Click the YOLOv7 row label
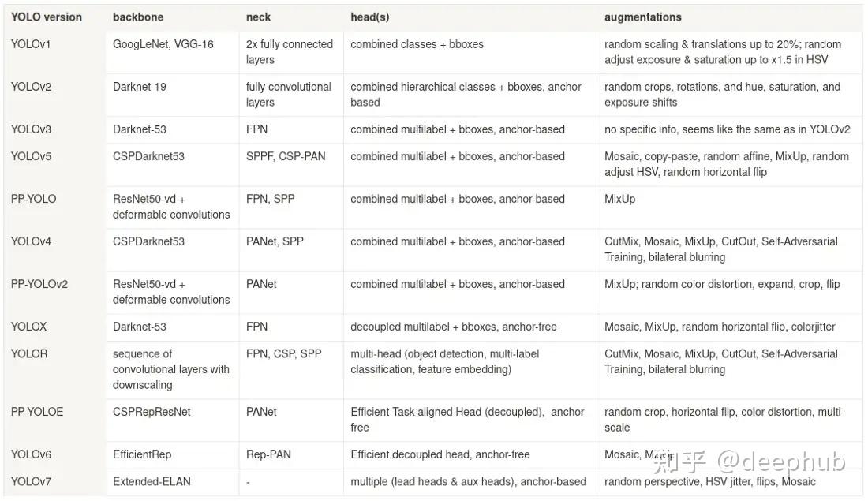The width and height of the screenshot is (868, 501). click(31, 481)
